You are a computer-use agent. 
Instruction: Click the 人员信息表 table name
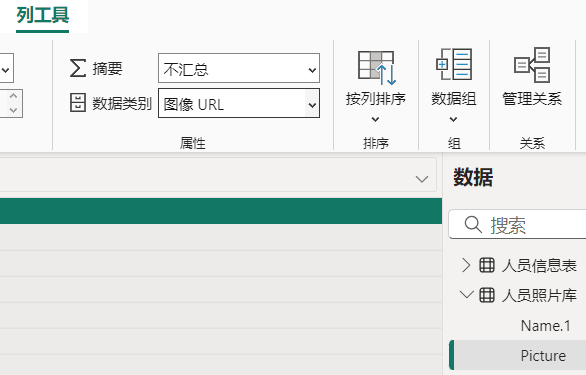click(x=539, y=265)
